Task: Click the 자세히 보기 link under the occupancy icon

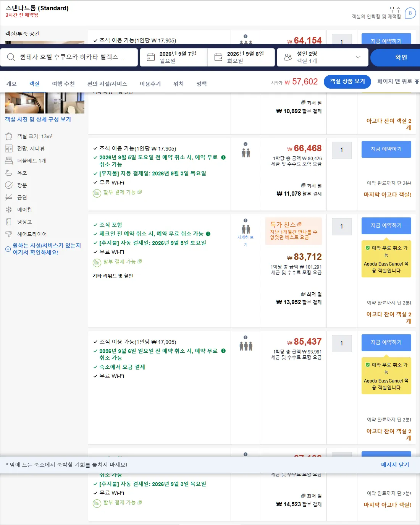Action: tap(246, 241)
